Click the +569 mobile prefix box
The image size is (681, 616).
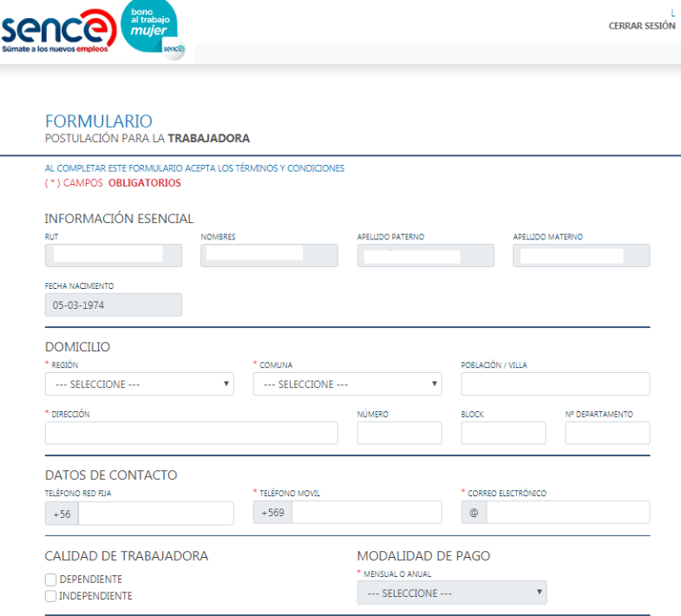click(x=272, y=514)
